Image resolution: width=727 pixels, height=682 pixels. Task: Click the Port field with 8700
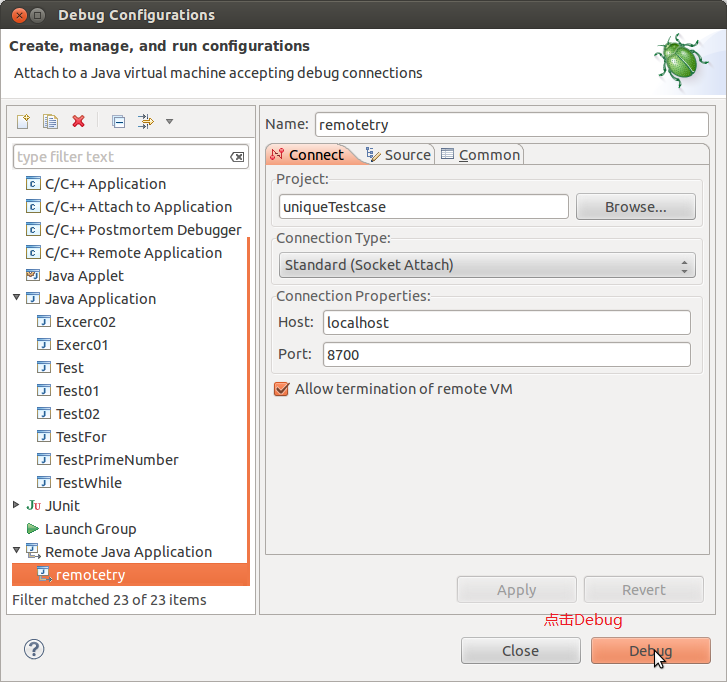click(x=507, y=355)
